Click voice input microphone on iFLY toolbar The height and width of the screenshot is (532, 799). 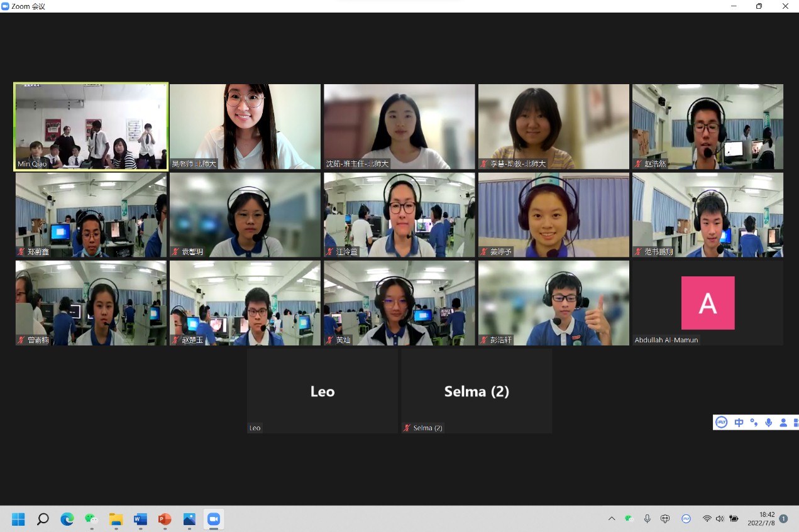tap(768, 423)
